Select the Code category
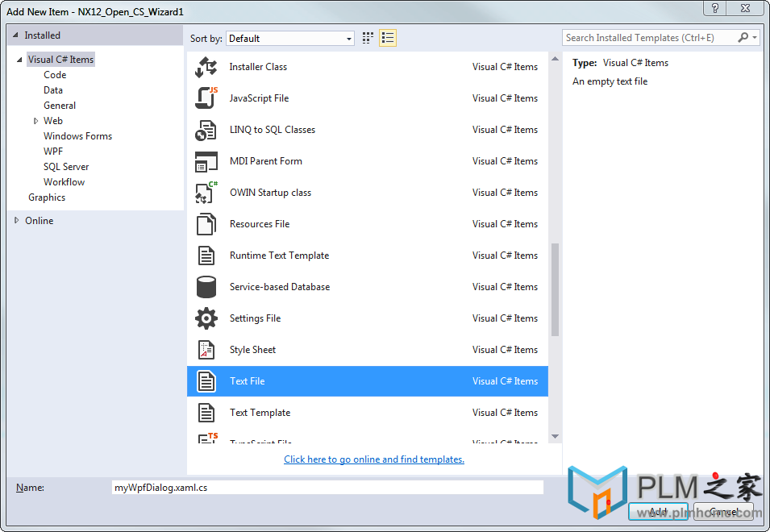Screen dimensions: 770x532 [x=55, y=75]
